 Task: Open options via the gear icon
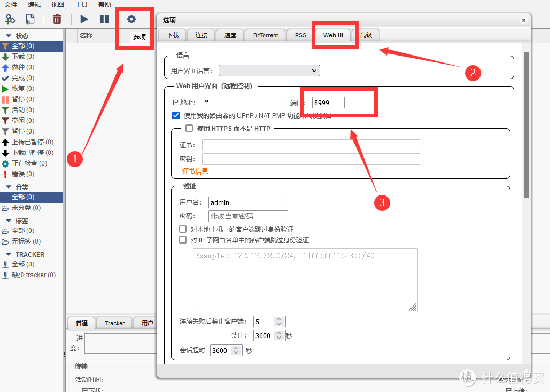[x=131, y=19]
